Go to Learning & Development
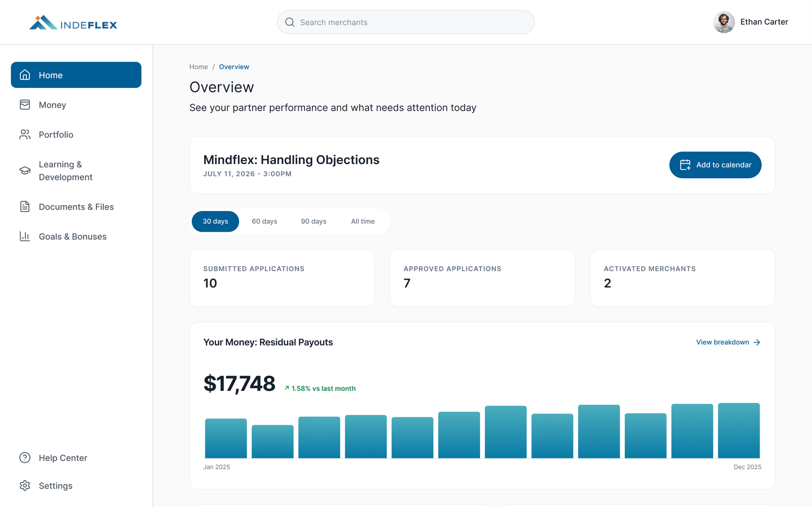This screenshot has height=507, width=812. click(76, 170)
